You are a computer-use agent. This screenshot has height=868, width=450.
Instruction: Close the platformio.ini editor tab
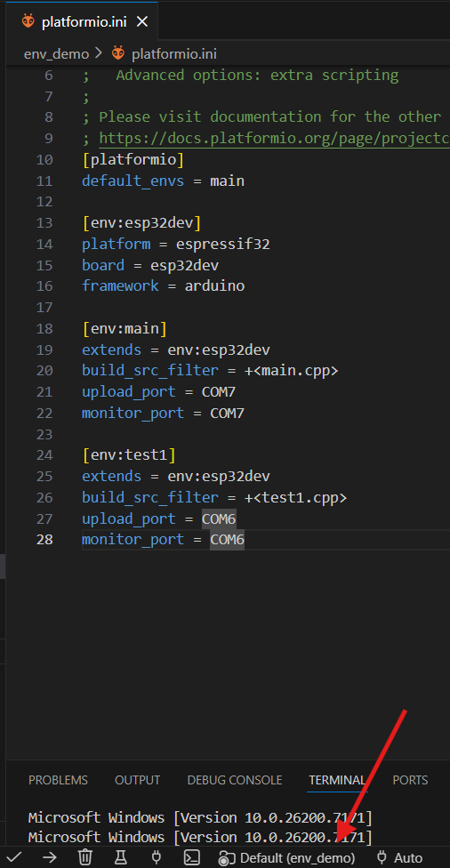(x=142, y=21)
